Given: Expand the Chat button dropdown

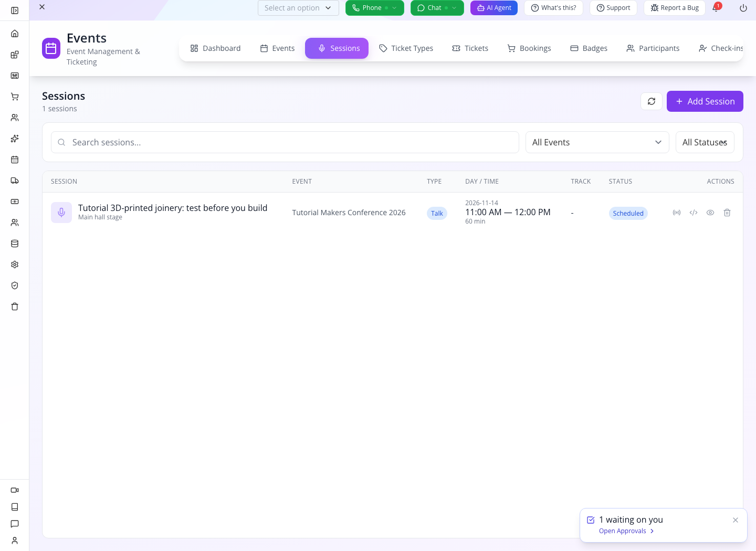Looking at the screenshot, I should click(x=454, y=8).
